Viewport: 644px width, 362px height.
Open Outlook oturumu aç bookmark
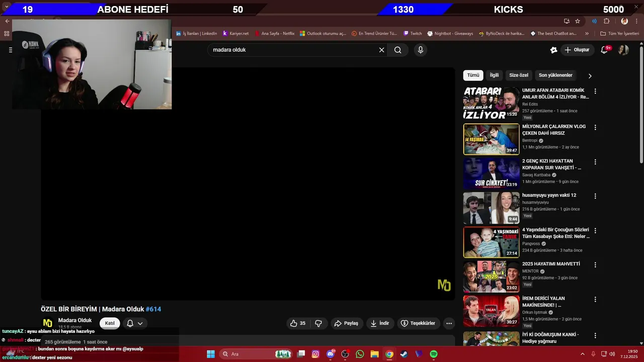(x=323, y=34)
